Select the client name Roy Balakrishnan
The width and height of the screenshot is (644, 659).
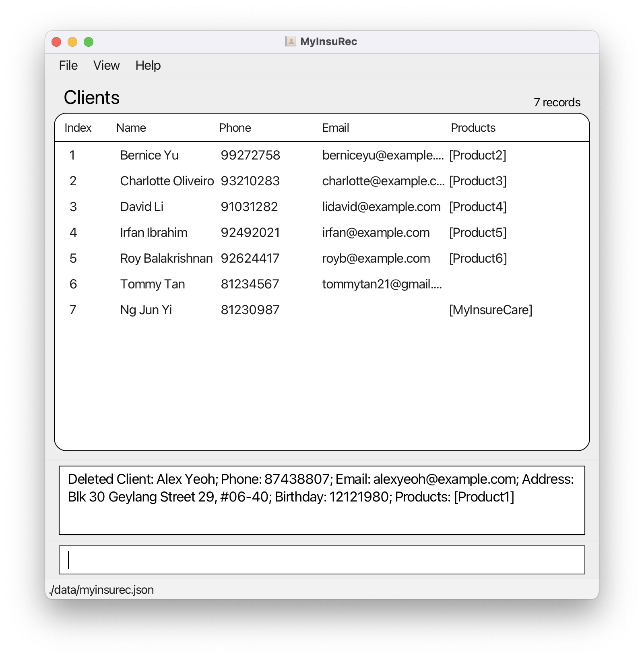click(166, 258)
